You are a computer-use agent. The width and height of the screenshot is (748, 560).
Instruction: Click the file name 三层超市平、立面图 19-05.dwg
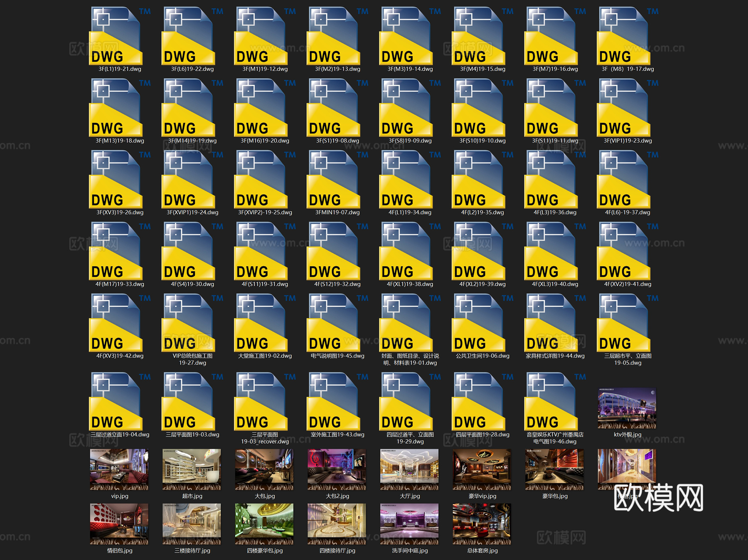click(628, 359)
